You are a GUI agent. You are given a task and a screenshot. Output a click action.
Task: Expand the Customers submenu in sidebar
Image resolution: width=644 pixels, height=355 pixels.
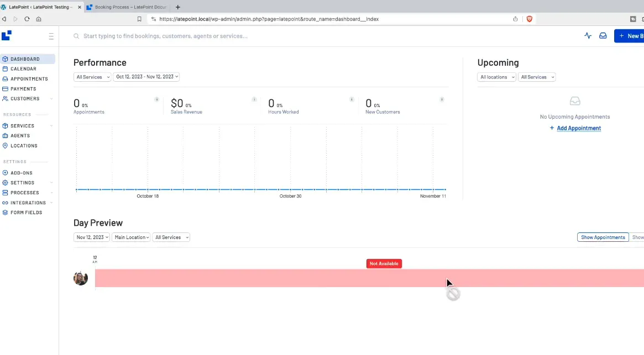(x=51, y=99)
